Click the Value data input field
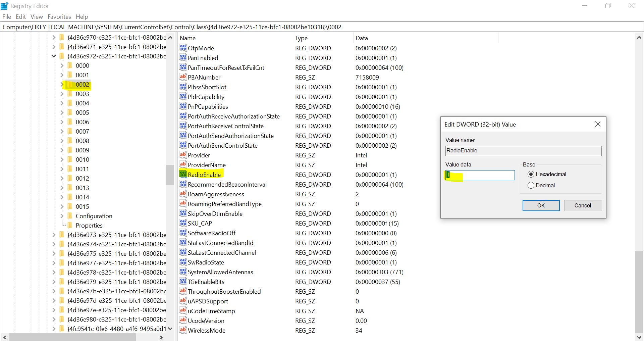This screenshot has height=341, width=644. coord(480,175)
